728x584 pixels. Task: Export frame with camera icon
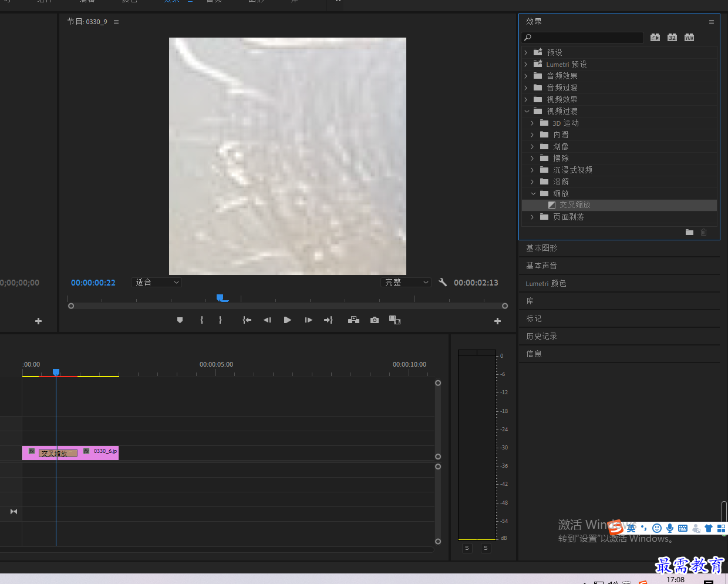point(375,320)
